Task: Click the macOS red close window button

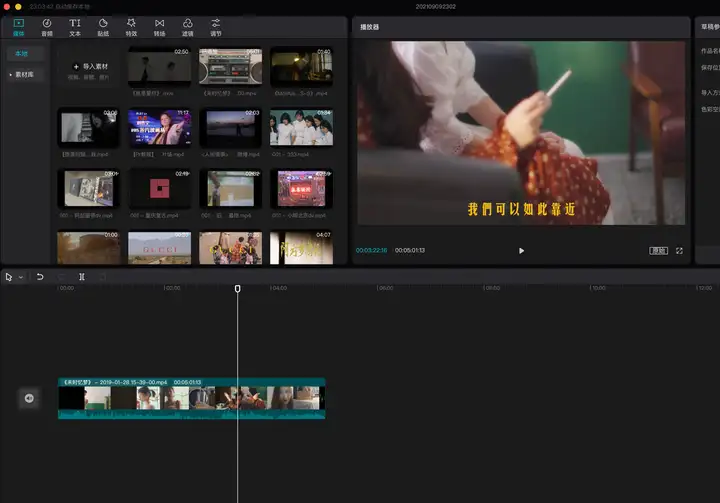Action: tap(6, 7)
